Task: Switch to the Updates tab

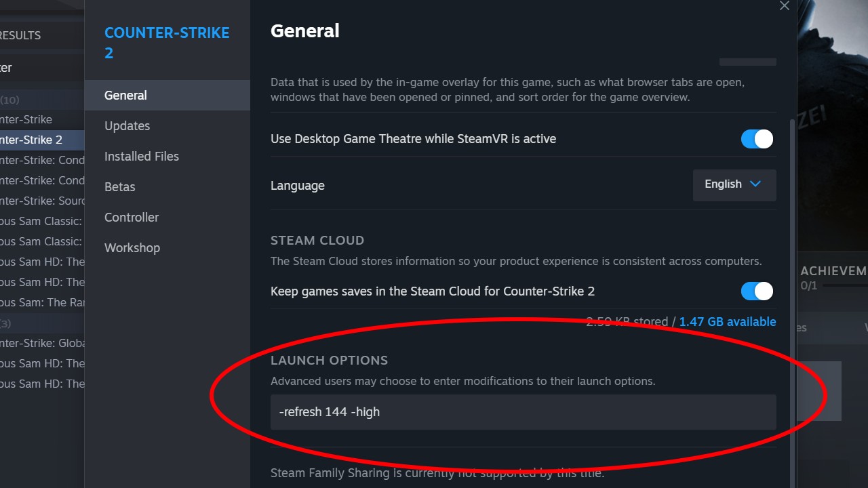Action: 127,125
